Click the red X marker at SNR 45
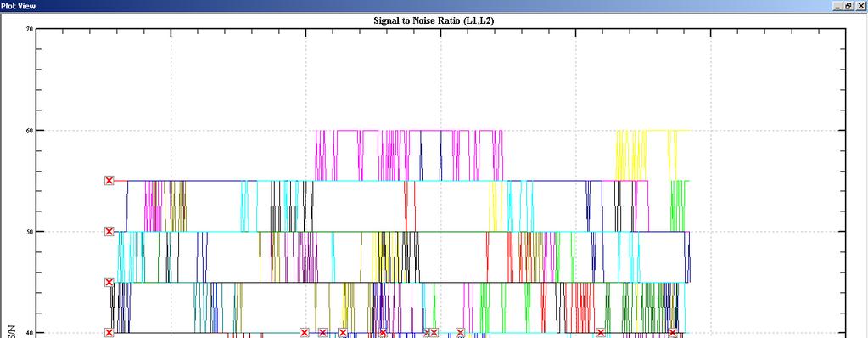 (109, 283)
